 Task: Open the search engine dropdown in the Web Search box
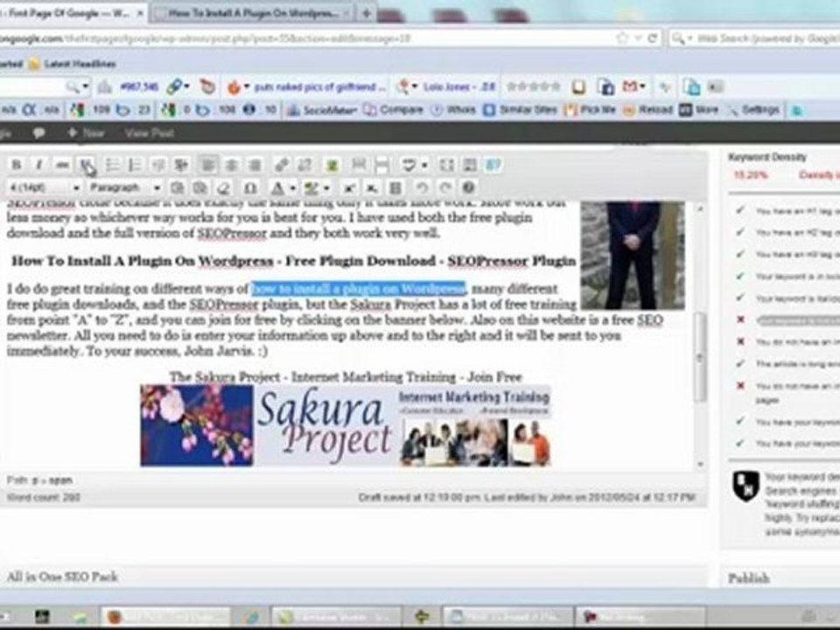coord(690,38)
